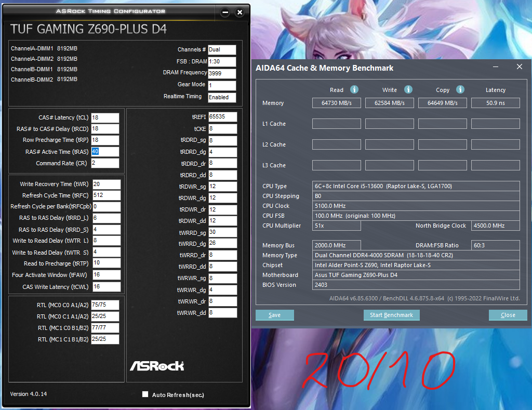Screen dimensions: 532x410
Task: Click the Write info icon in AIDA64
Action: (x=408, y=89)
